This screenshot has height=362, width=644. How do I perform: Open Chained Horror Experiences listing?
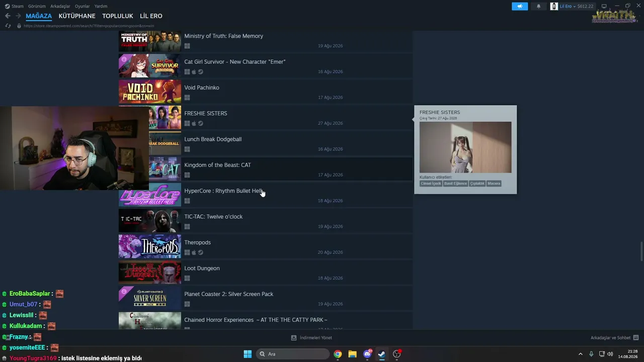pyautogui.click(x=266, y=321)
